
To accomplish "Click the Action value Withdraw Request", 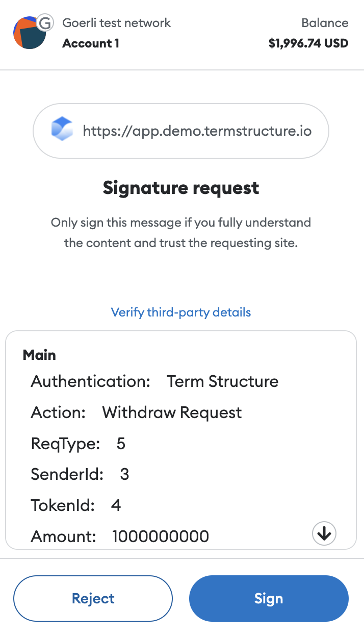I will [172, 412].
